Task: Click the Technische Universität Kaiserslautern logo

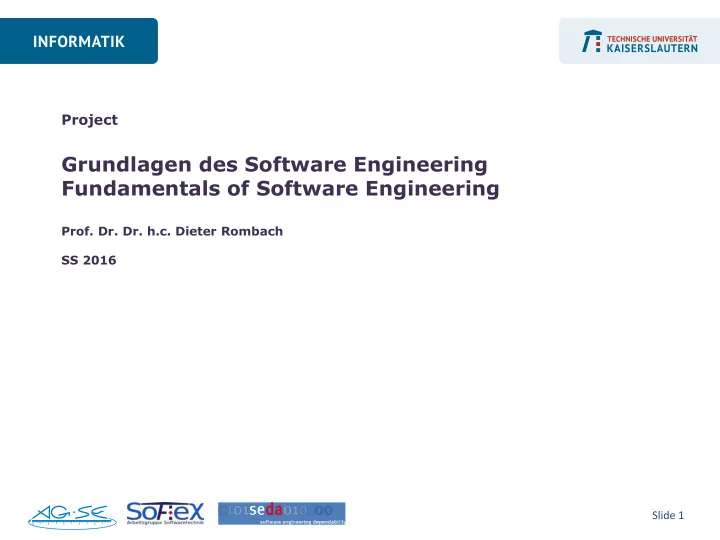Action: coord(640,41)
